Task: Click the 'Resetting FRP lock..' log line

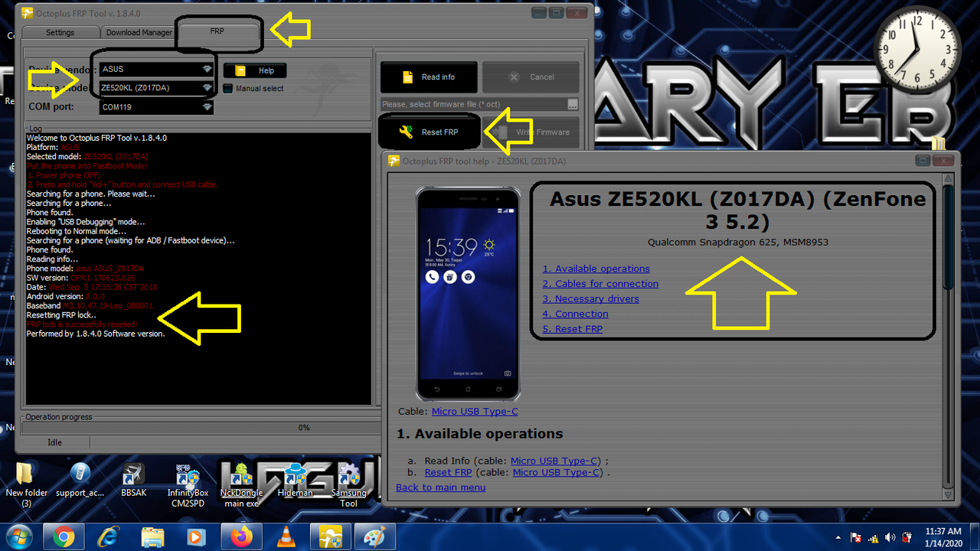Action: 61,315
